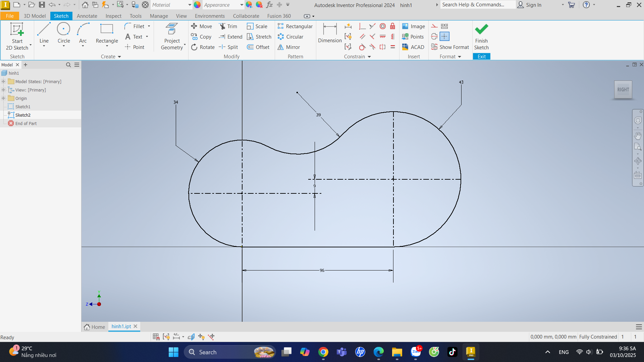Apply the Fix lock constraint
Image resolution: width=644 pixels, height=362 pixels.
[392, 26]
